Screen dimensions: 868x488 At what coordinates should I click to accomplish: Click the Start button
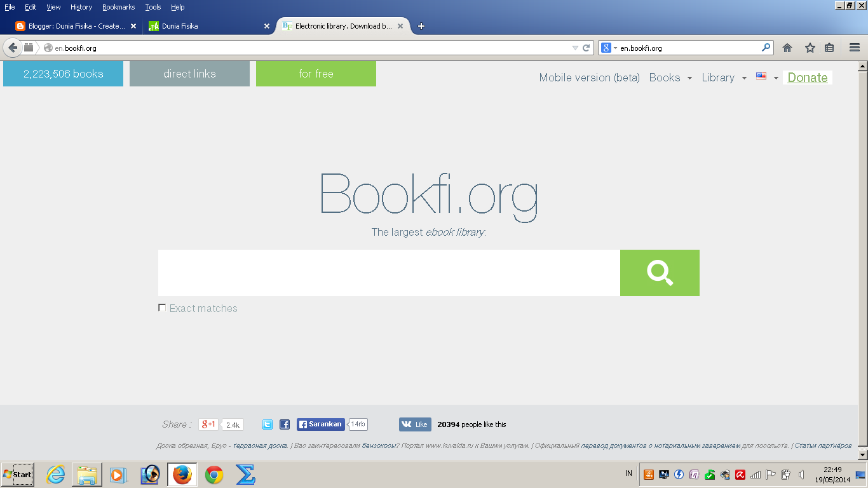tap(17, 475)
